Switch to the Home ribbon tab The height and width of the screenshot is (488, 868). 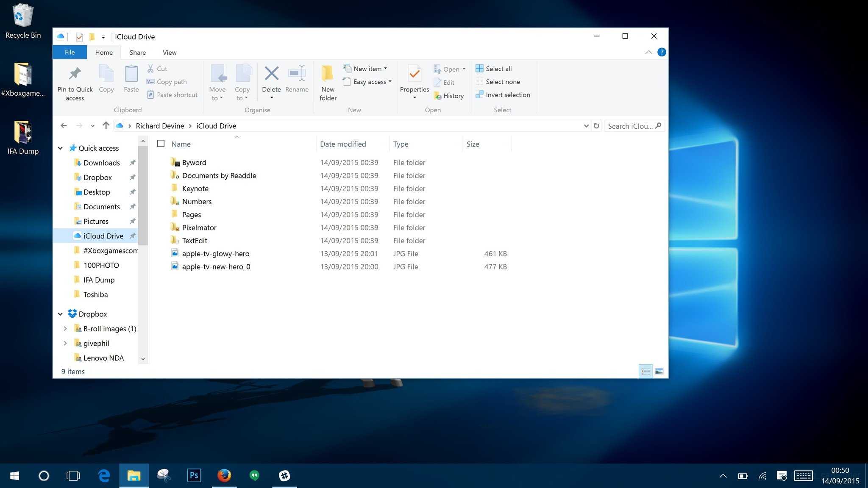104,52
